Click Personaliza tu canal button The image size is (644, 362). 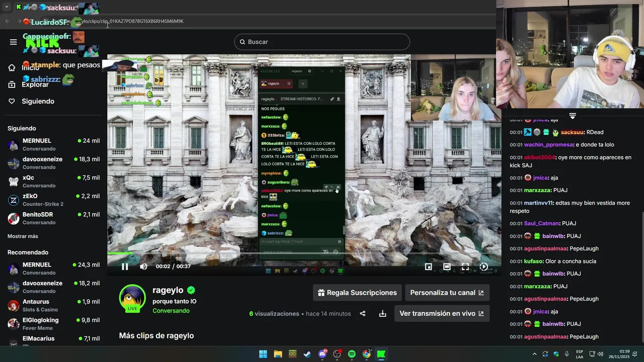coord(447,293)
